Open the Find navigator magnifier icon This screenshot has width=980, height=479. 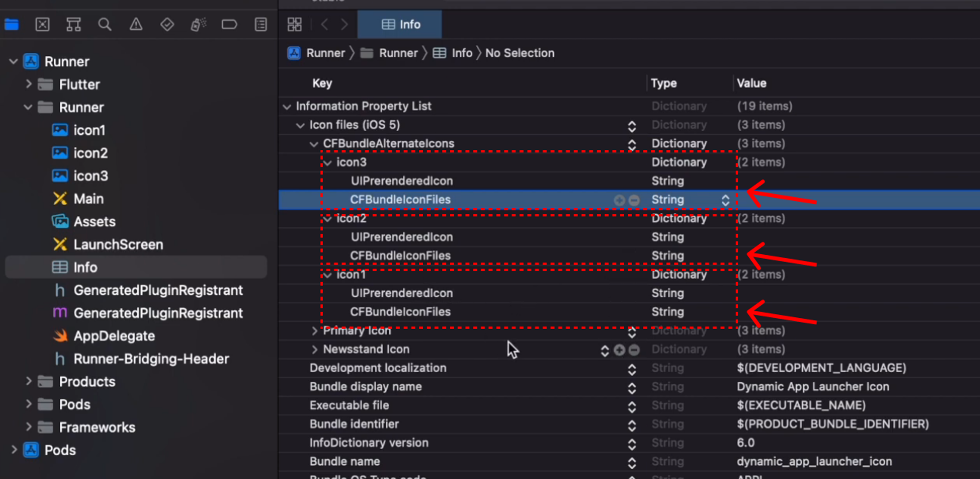104,24
